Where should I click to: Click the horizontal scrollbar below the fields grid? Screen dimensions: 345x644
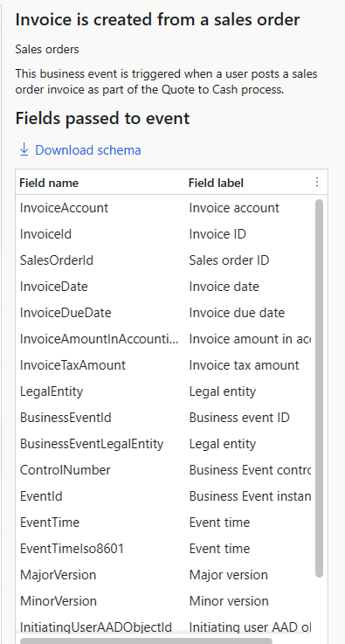[146, 641]
